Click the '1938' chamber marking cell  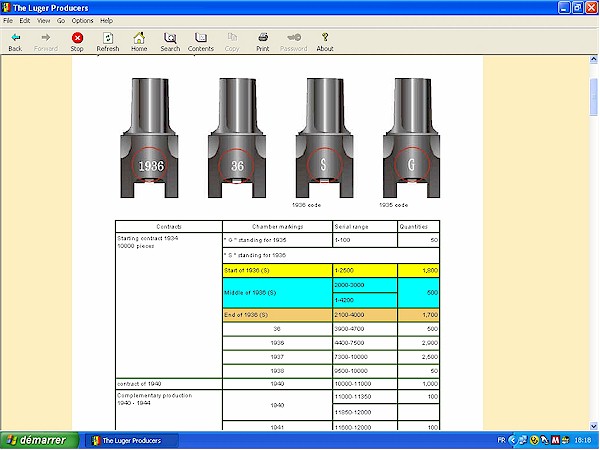pyautogui.click(x=277, y=371)
